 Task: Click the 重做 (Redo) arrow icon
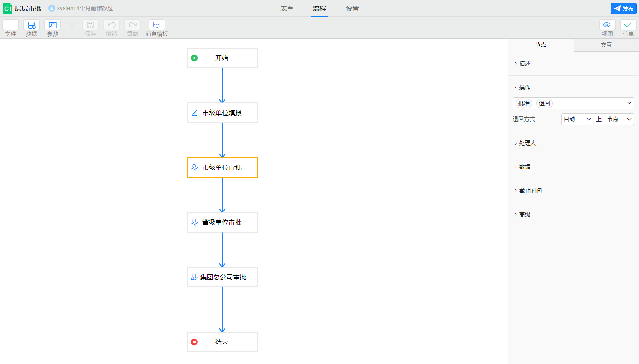click(132, 25)
